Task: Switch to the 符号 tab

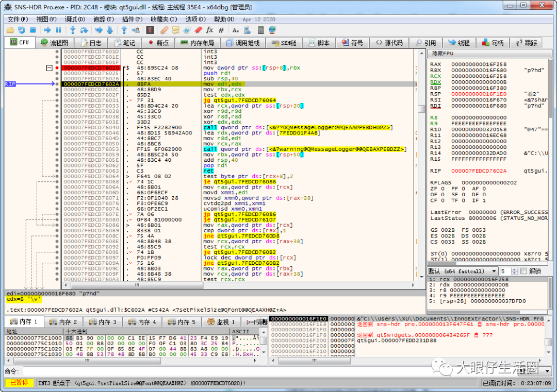Action: click(352, 43)
